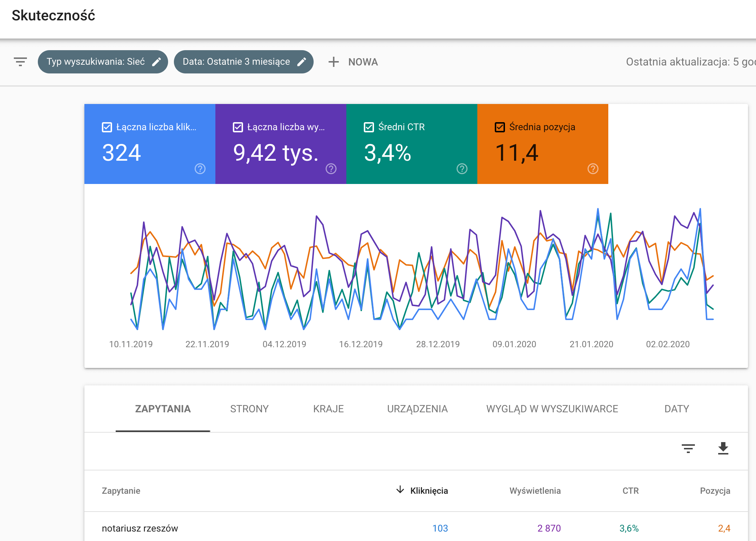Viewport: 756px width, 541px height.
Task: Click the position value 2,4
Action: click(724, 528)
